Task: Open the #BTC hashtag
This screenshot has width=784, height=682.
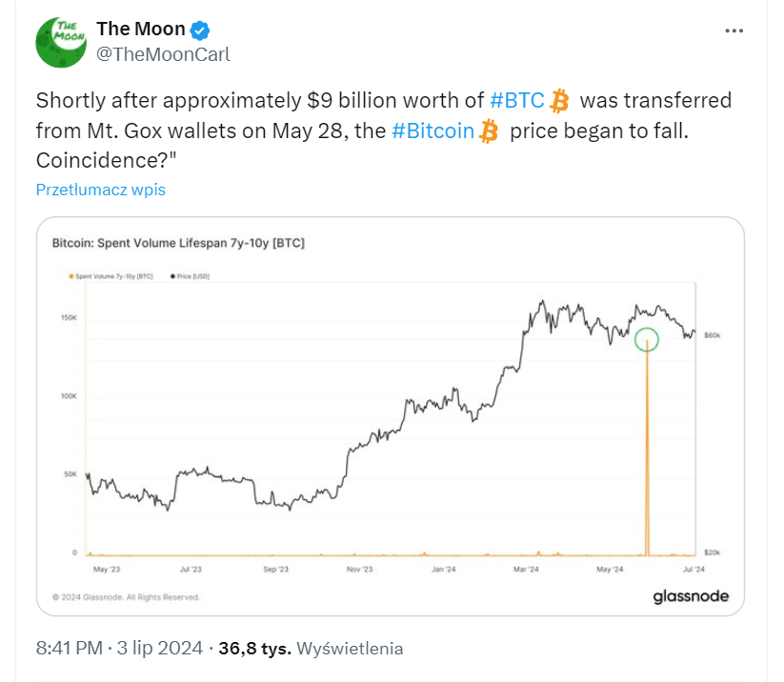Action: [516, 101]
